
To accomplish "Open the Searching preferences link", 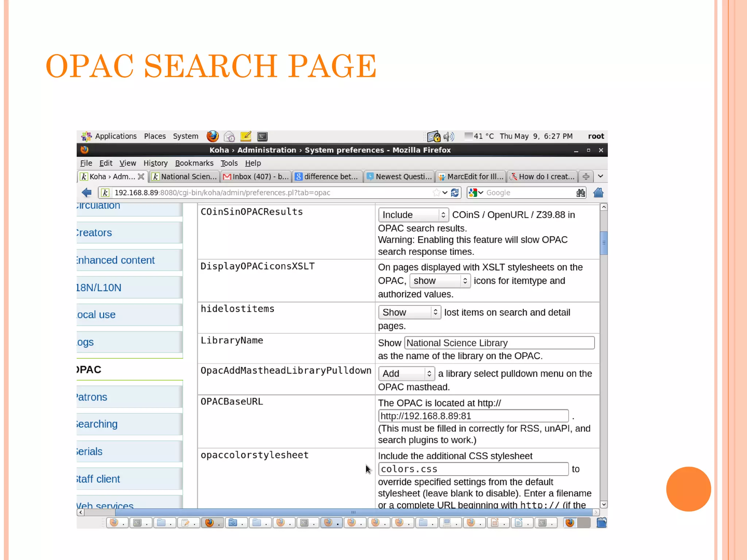I will coord(97,424).
